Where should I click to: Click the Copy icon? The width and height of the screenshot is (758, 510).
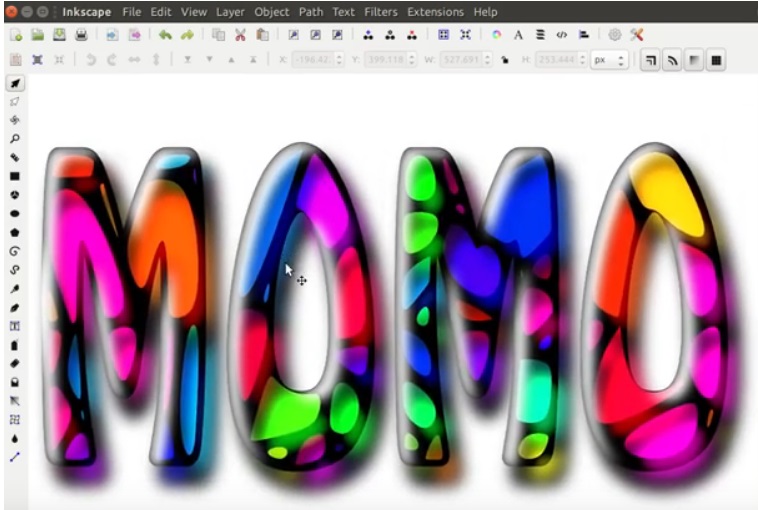[219, 35]
